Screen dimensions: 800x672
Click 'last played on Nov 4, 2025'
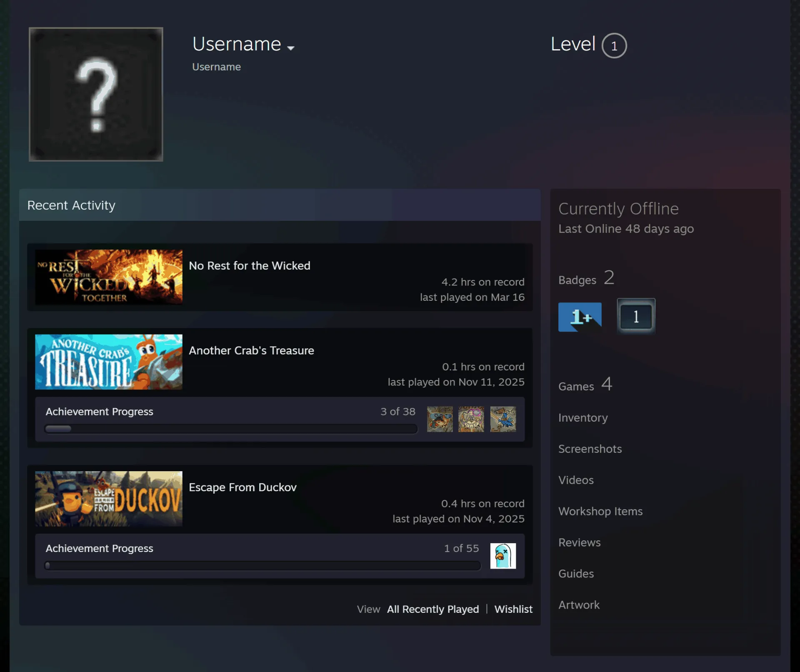(458, 519)
